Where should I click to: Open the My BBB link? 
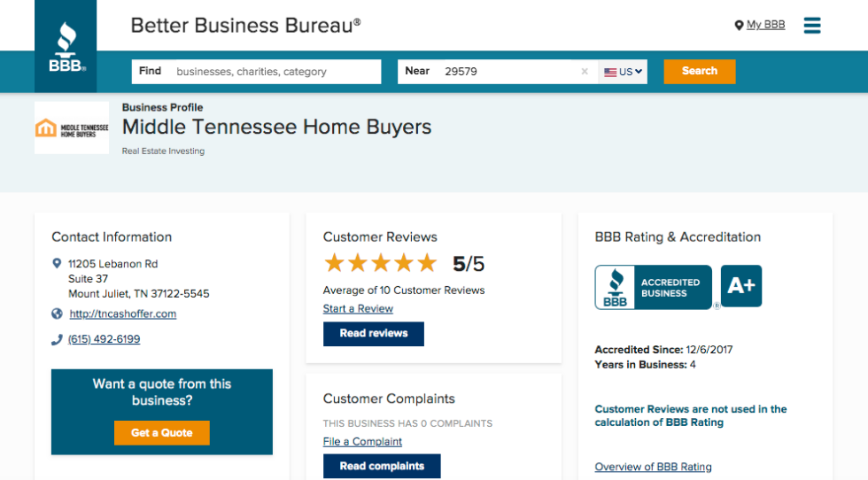pos(765,25)
